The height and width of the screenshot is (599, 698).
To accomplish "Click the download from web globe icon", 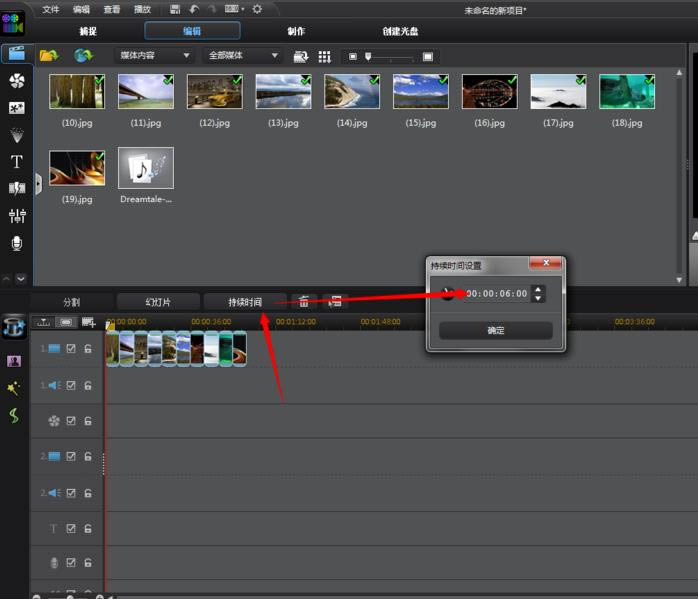I will pyautogui.click(x=83, y=56).
